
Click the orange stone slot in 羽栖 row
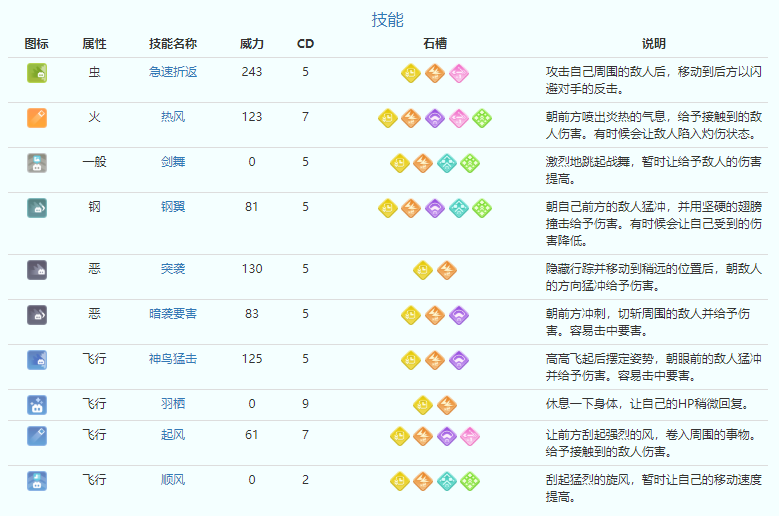[x=447, y=405]
